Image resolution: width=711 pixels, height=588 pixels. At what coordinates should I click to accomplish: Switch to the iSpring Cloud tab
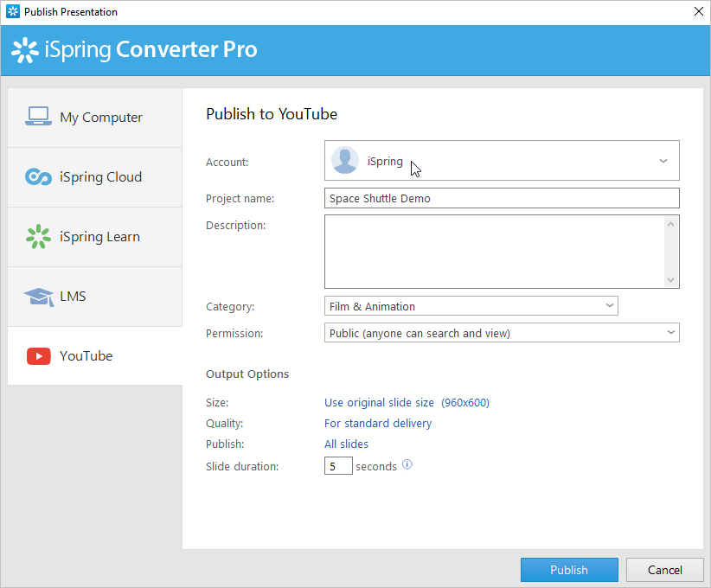pyautogui.click(x=95, y=177)
